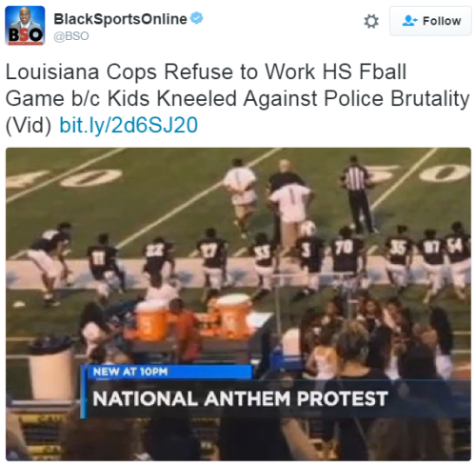Click the blue verified badge
The width and height of the screenshot is (476, 466).
tap(197, 18)
